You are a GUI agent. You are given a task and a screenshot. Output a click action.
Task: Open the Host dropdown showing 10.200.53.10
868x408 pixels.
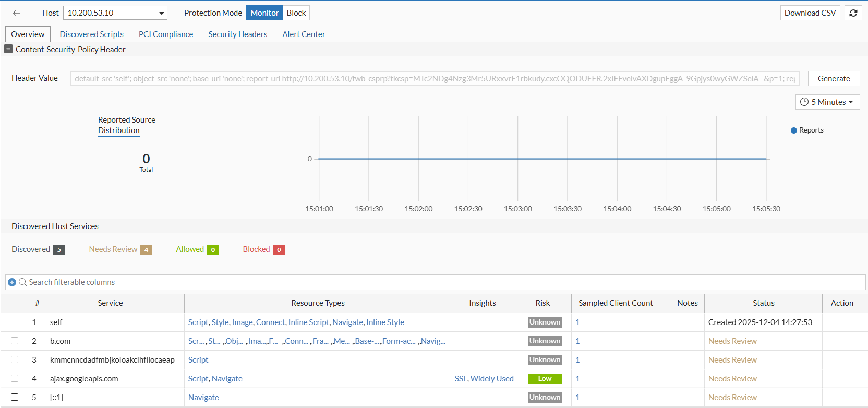pos(115,13)
